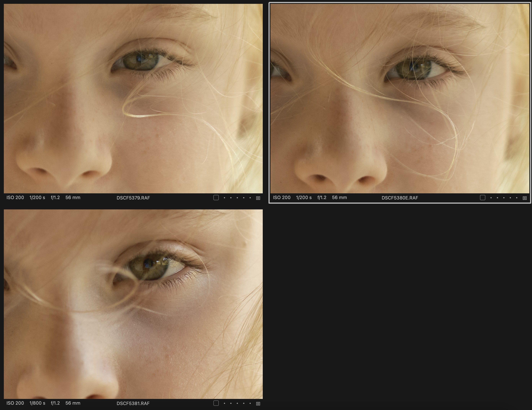Click the metadata list icon under DSCF5379.RAF
The width and height of the screenshot is (532, 410).
258,198
